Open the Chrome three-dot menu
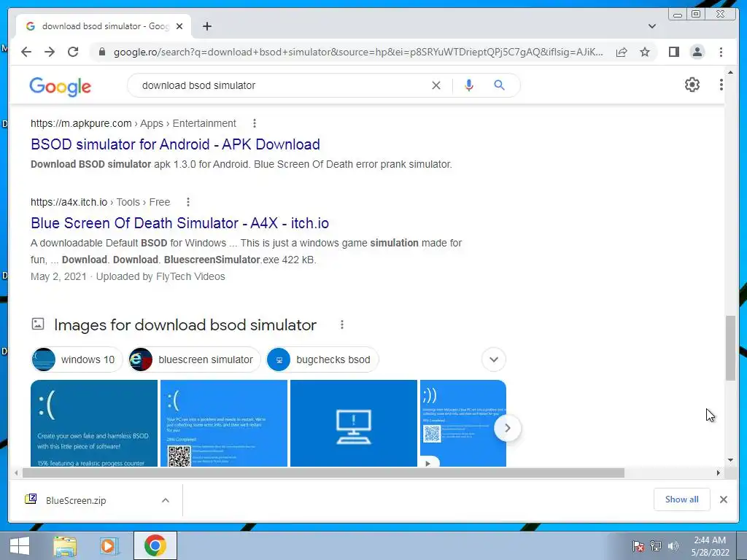 coord(721,52)
